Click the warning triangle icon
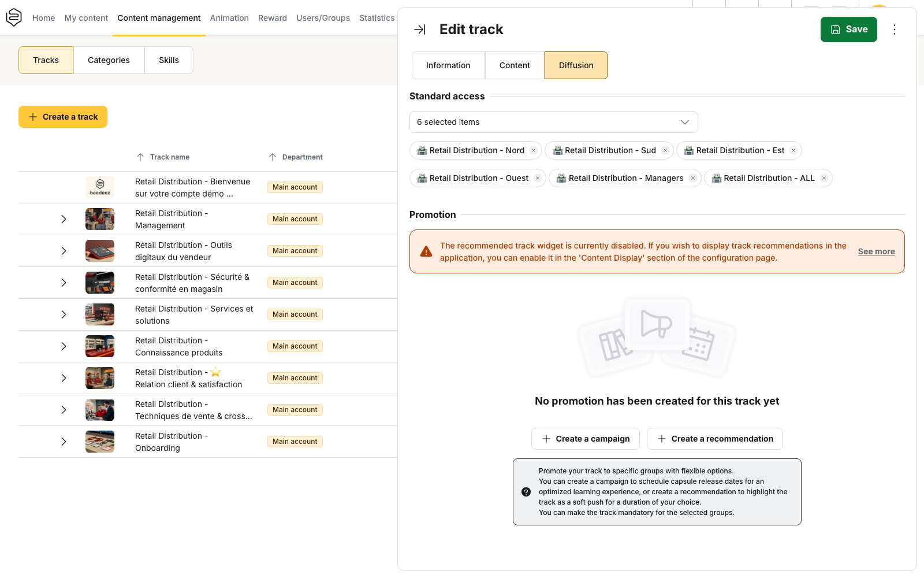924x578 pixels. point(426,251)
